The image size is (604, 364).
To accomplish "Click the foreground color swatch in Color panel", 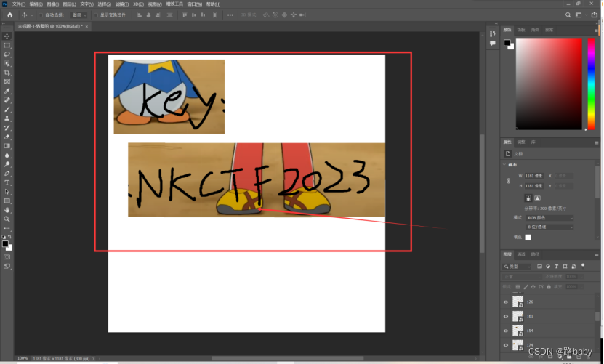I will pyautogui.click(x=507, y=43).
